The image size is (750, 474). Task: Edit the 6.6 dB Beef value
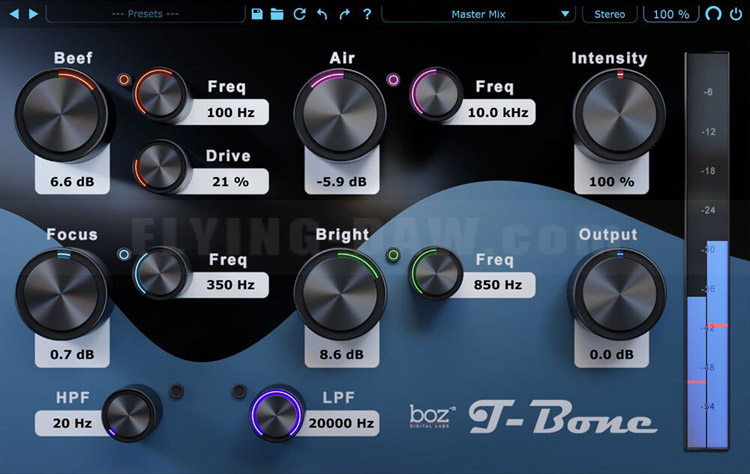72,182
